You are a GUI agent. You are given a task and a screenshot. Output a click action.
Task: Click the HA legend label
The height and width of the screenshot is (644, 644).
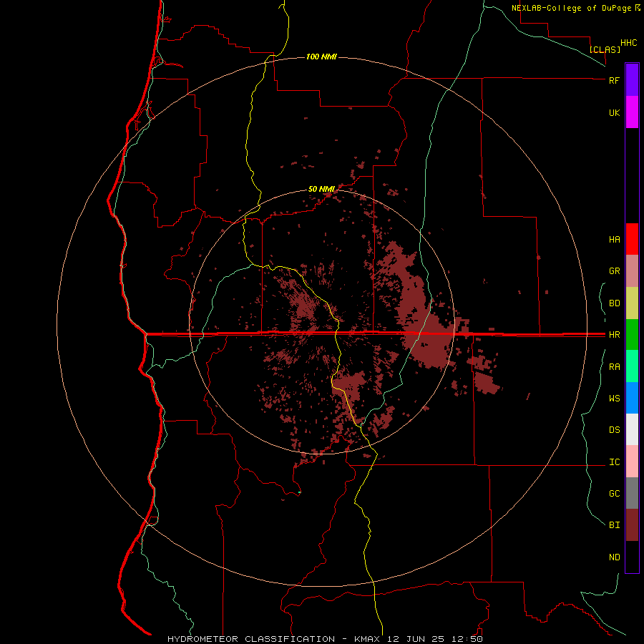(x=614, y=240)
